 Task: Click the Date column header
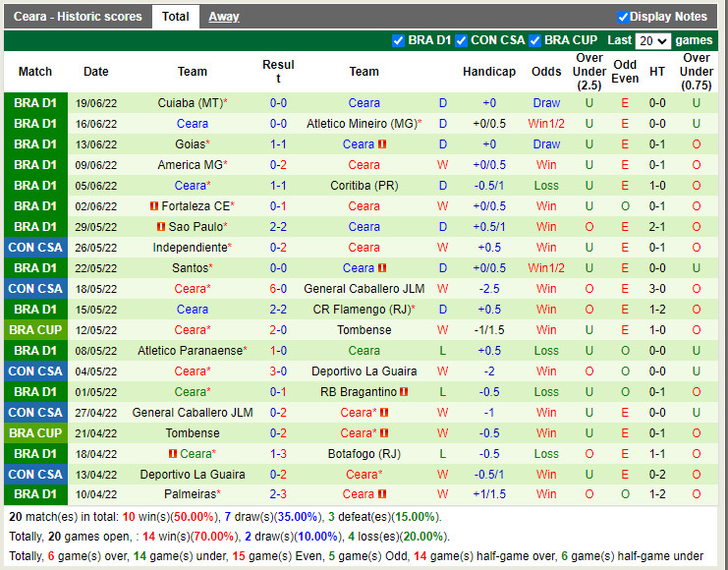pyautogui.click(x=95, y=72)
